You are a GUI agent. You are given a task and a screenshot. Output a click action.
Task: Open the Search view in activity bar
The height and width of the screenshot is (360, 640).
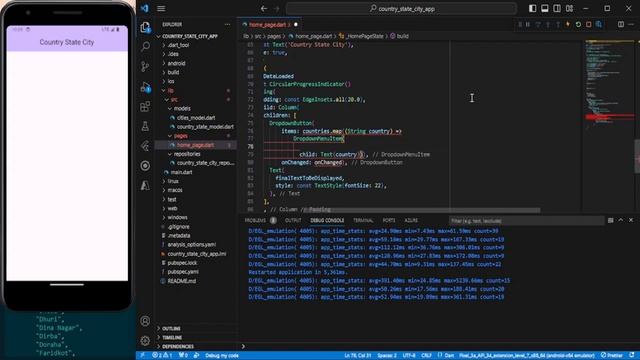pos(145,46)
